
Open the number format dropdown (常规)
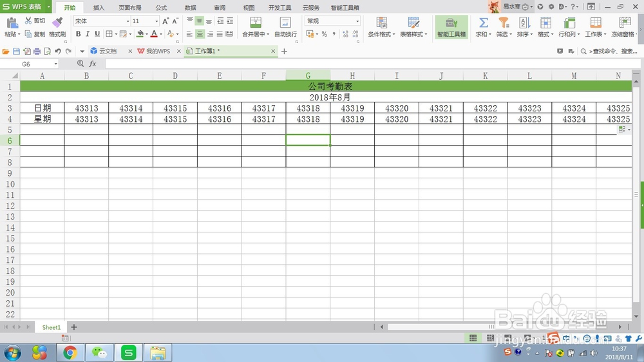tap(357, 21)
